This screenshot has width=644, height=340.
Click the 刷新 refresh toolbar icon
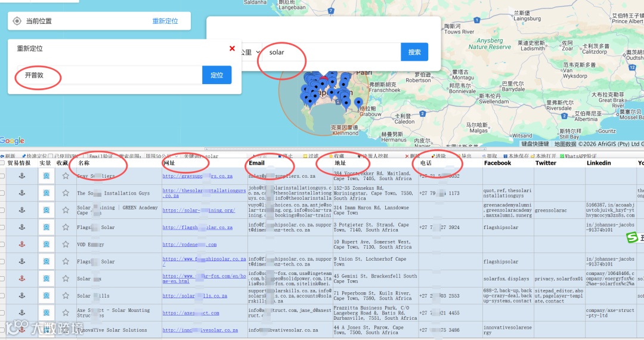tap(8, 156)
